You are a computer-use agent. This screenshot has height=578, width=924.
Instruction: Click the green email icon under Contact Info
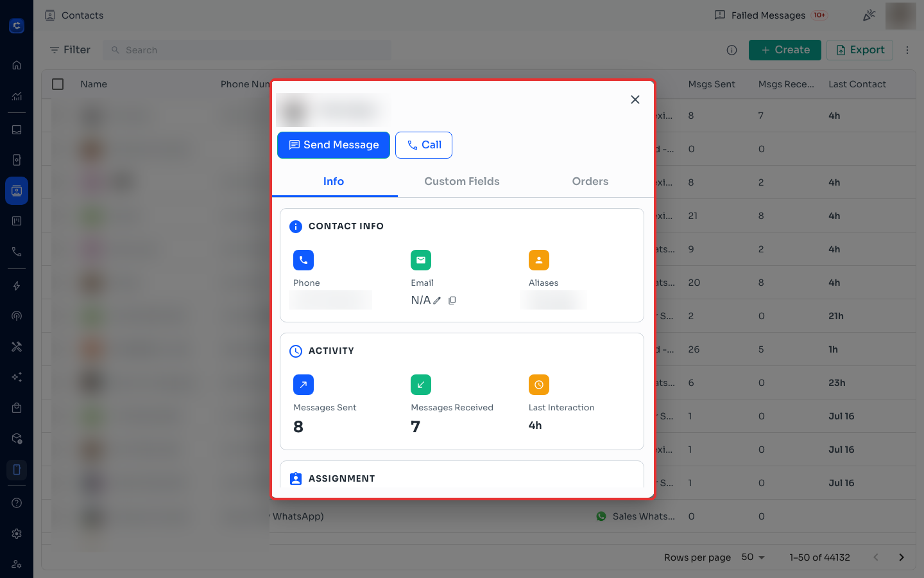pyautogui.click(x=421, y=260)
